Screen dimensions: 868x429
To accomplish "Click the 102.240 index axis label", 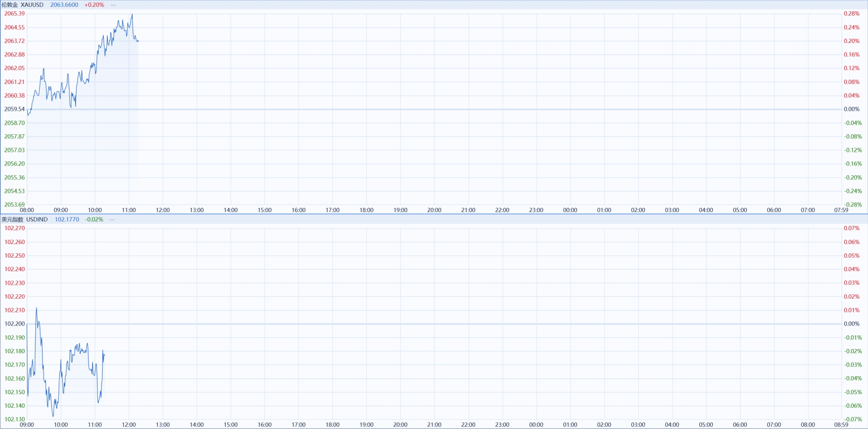I will (x=14, y=269).
